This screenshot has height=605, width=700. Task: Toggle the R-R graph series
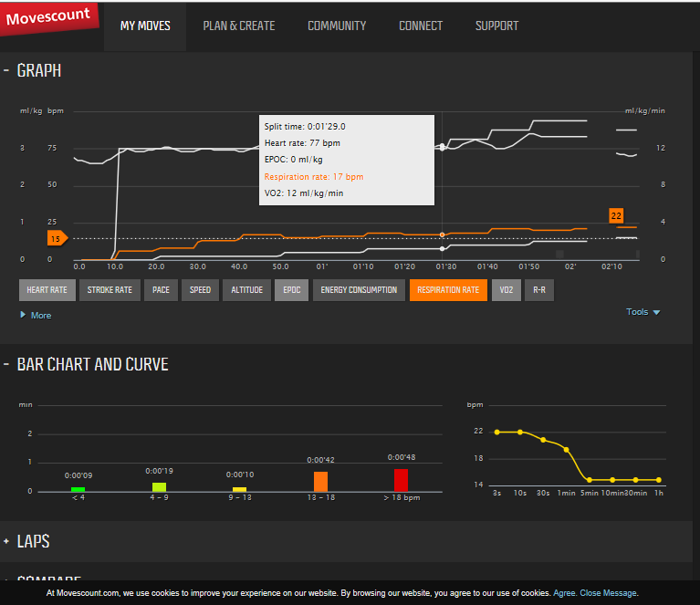[x=539, y=290]
